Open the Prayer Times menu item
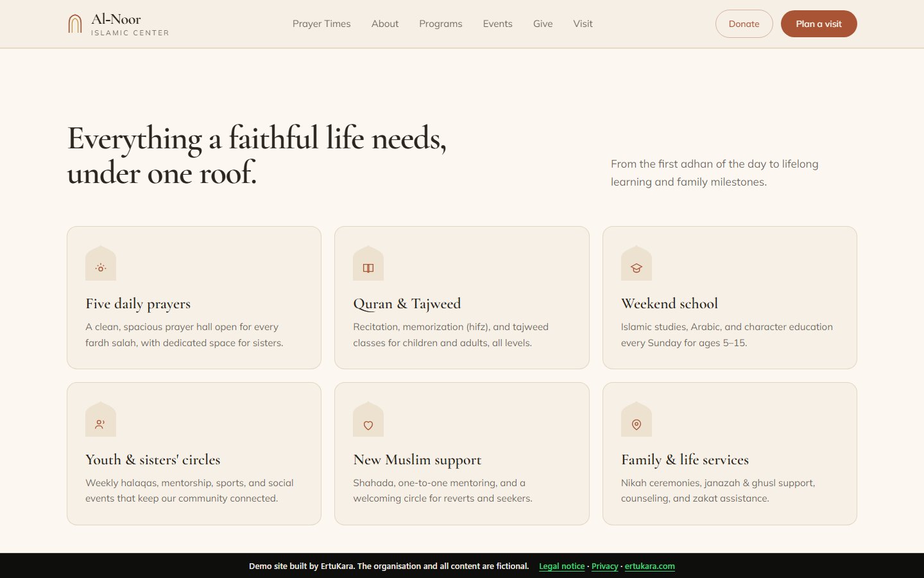This screenshot has height=578, width=924. (321, 24)
